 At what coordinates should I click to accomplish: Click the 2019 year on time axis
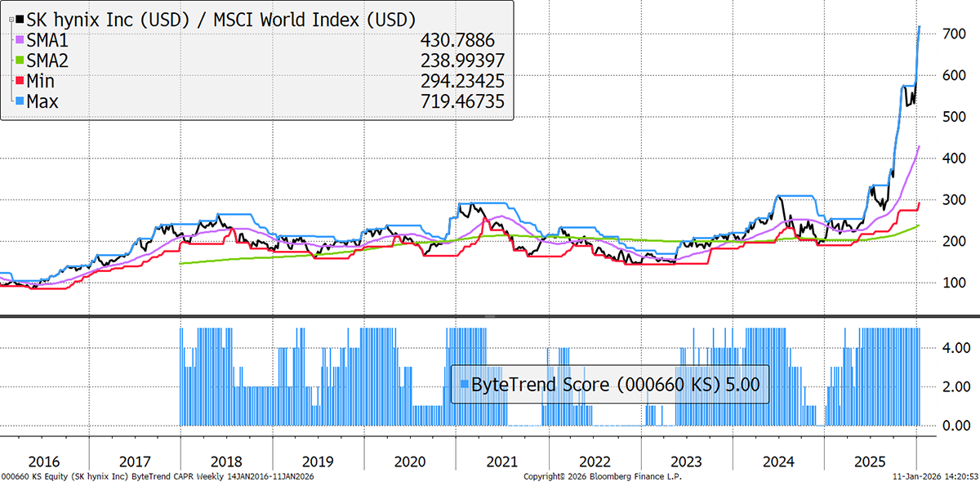[x=318, y=461]
